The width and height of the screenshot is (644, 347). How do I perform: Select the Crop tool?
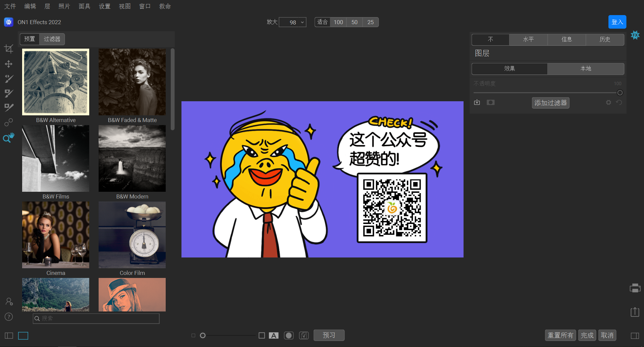[x=9, y=49]
